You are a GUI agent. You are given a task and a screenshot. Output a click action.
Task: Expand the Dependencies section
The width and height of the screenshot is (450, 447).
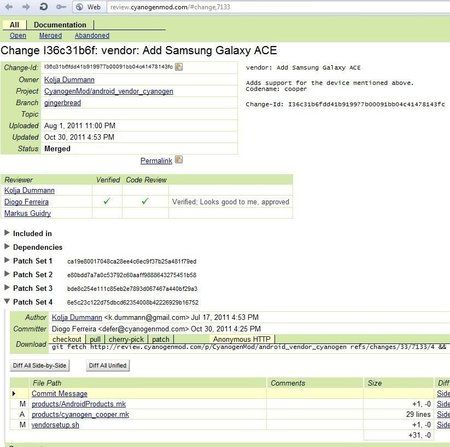pos(7,247)
